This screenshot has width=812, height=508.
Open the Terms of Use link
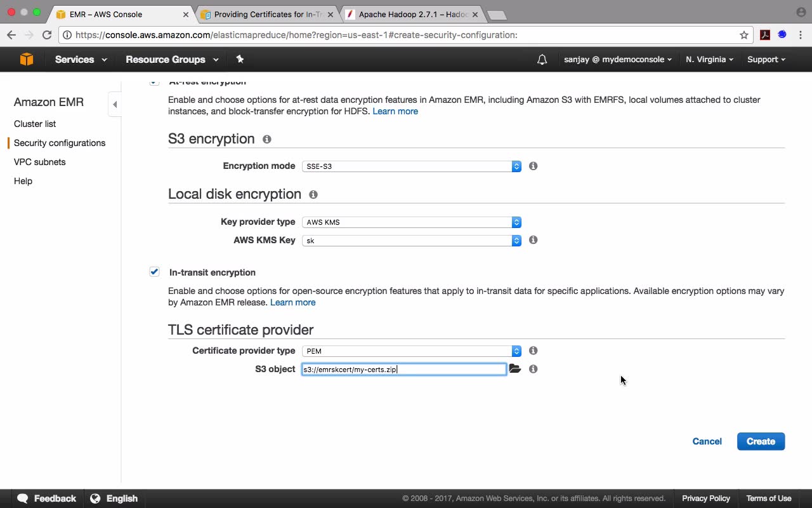click(x=769, y=498)
